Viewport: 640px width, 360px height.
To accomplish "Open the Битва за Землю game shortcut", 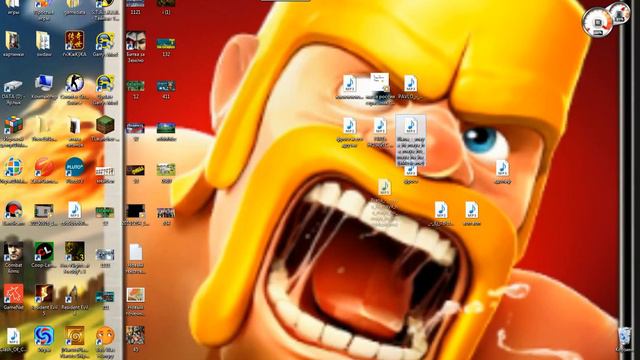I will click(136, 41).
